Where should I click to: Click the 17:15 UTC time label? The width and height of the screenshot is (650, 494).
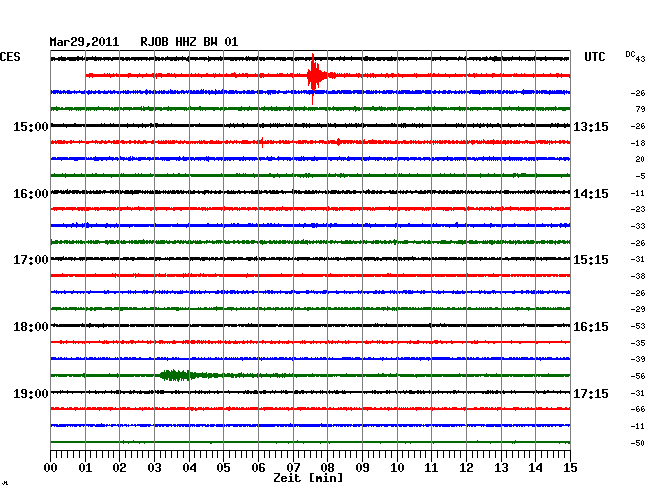pyautogui.click(x=591, y=393)
